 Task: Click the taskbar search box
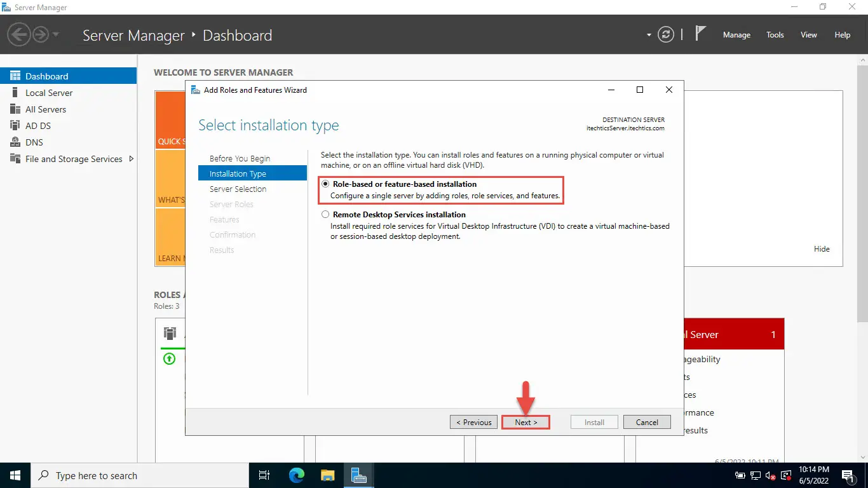point(140,475)
